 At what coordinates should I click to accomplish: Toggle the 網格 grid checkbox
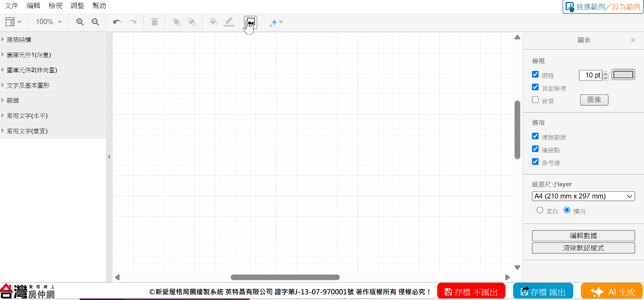point(535,74)
